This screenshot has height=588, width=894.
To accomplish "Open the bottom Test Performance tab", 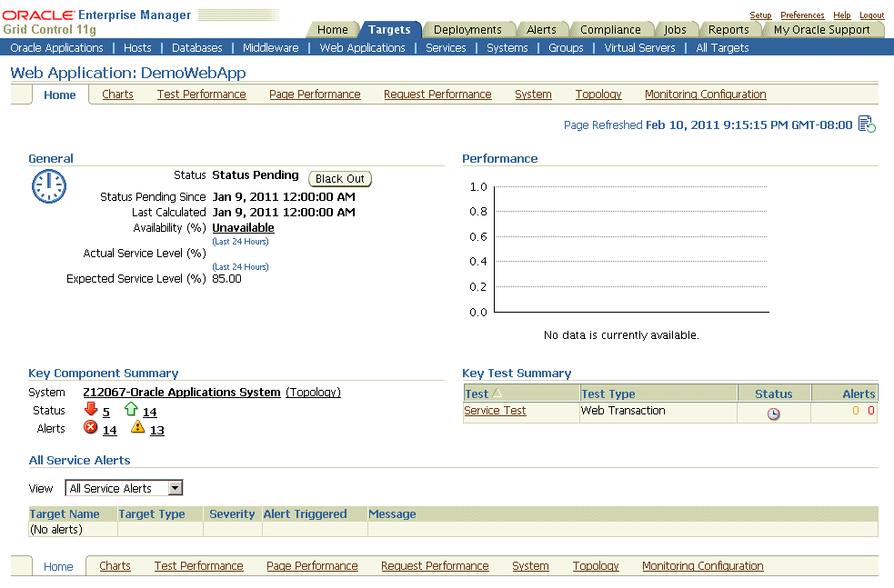I will coord(198,566).
